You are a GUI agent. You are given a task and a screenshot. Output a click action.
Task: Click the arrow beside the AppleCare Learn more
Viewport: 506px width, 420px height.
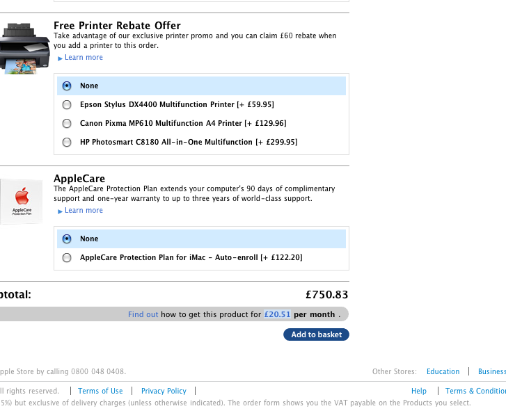click(60, 211)
